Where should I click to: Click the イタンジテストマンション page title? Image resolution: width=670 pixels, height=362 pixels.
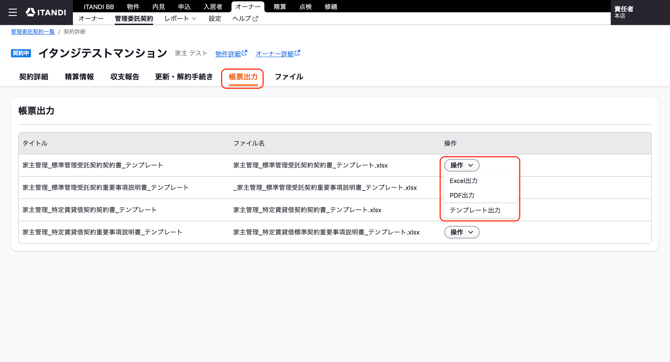click(x=103, y=53)
